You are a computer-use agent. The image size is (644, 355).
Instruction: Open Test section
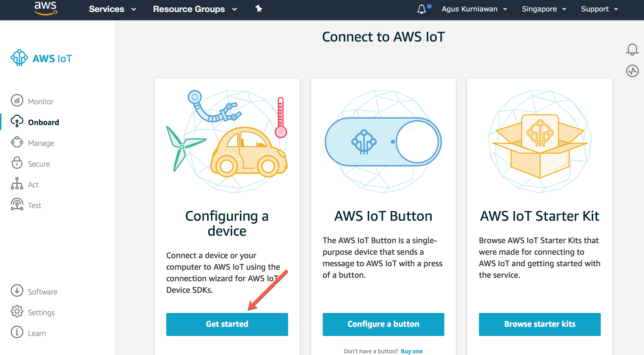click(x=35, y=205)
